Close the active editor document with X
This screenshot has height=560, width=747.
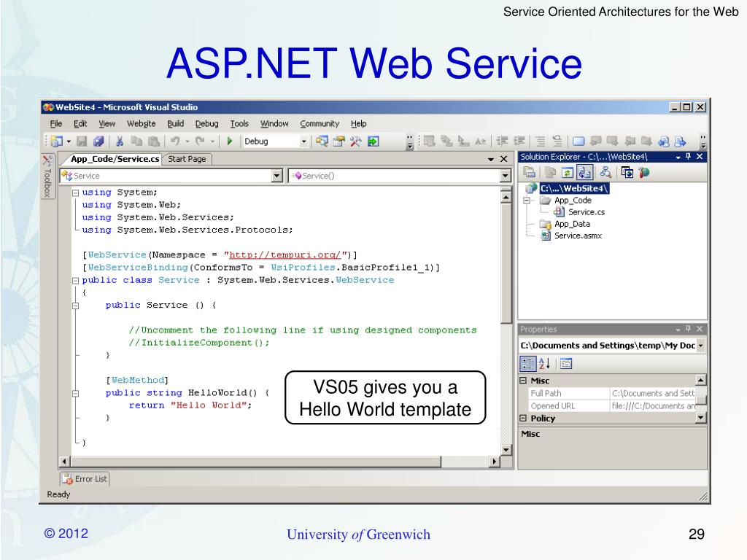click(x=504, y=159)
